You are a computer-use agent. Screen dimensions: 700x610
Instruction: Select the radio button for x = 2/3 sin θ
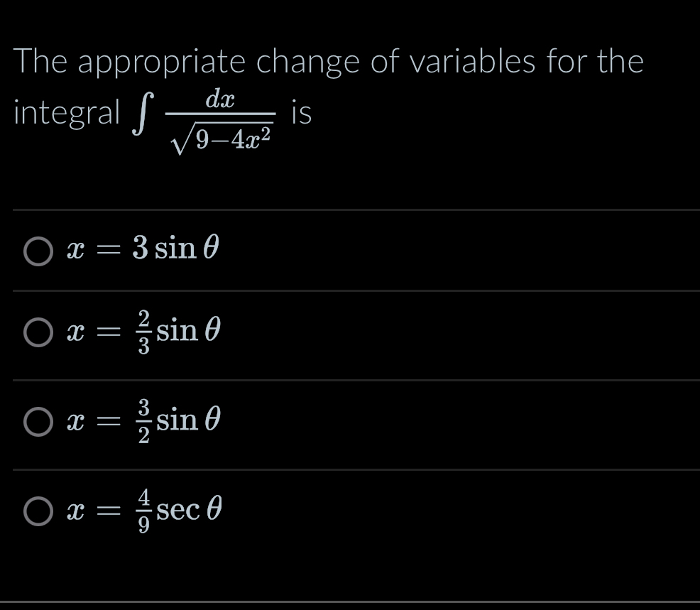pyautogui.click(x=39, y=332)
